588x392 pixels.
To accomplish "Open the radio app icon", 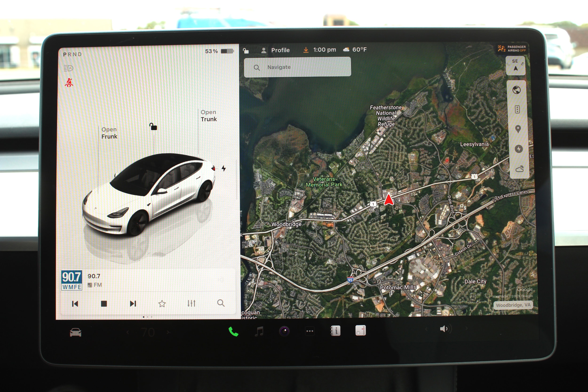I will (x=361, y=330).
